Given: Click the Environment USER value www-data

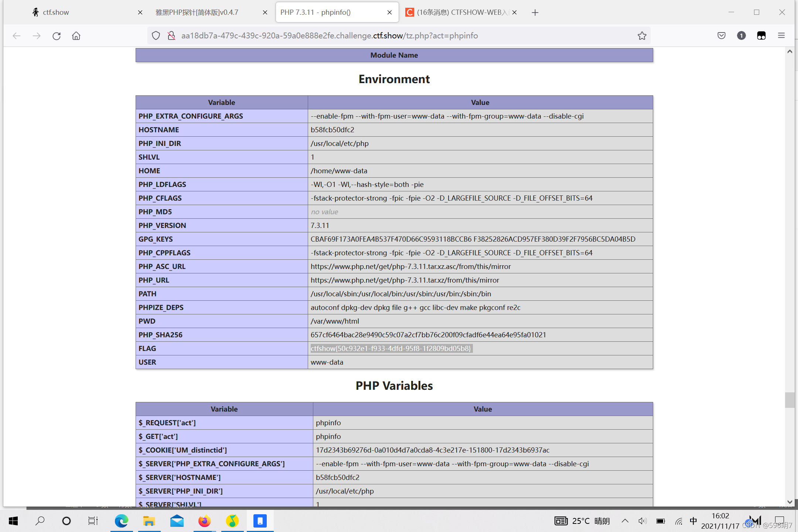Looking at the screenshot, I should click(327, 362).
